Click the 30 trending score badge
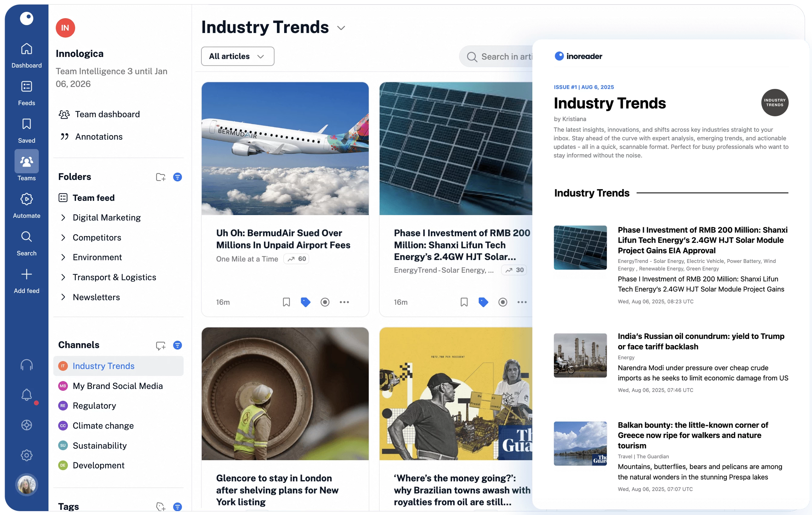The width and height of the screenshot is (812, 515). coord(514,270)
